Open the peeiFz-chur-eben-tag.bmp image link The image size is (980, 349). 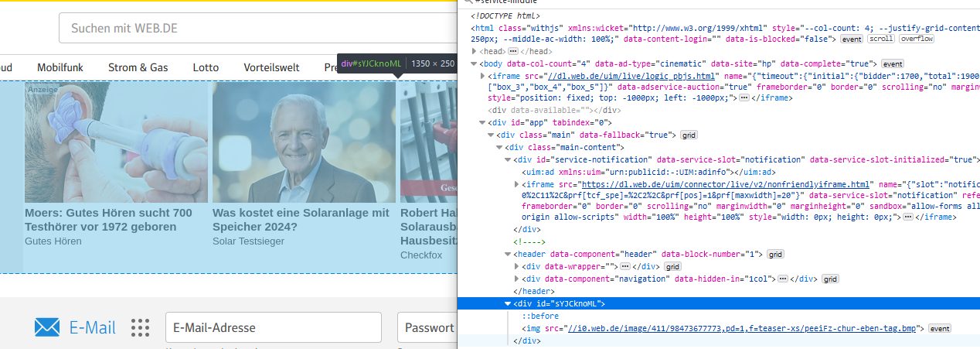point(741,328)
